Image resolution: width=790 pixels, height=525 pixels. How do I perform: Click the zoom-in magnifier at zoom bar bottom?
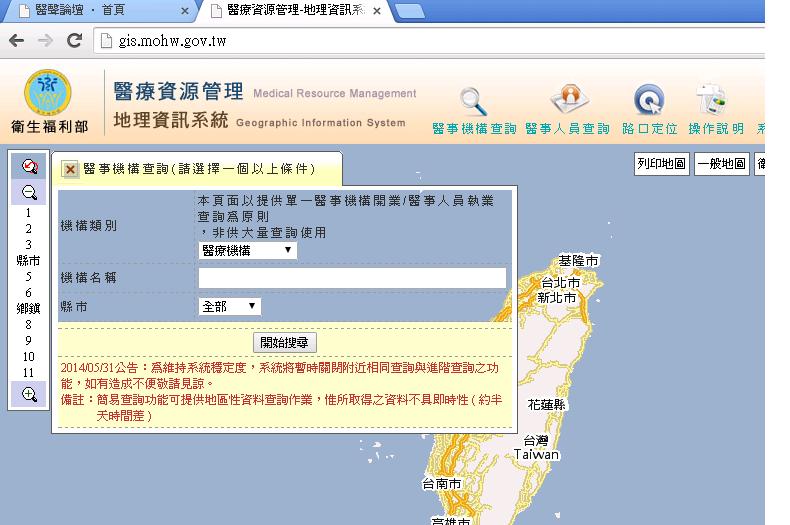[x=29, y=394]
